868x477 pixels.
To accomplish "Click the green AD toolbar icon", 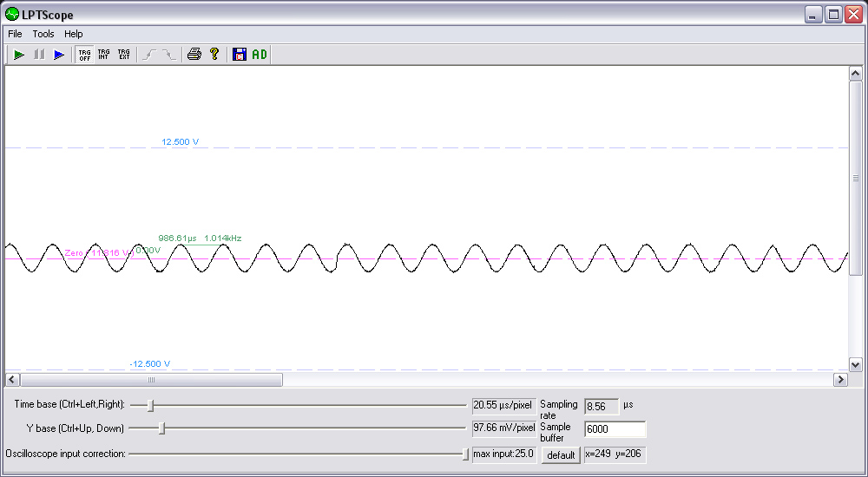I will click(259, 55).
